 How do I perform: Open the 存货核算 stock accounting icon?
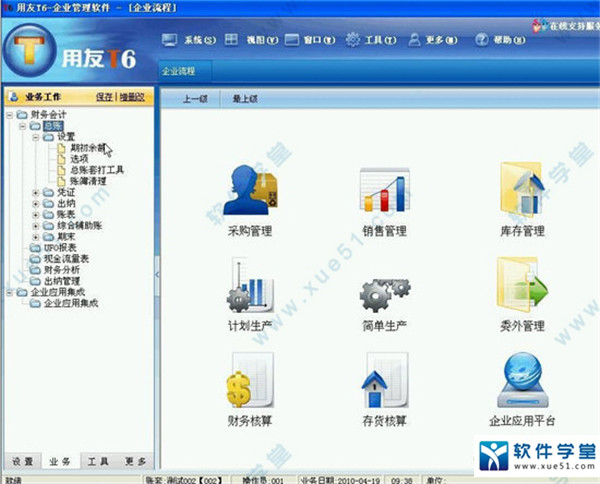tap(385, 380)
